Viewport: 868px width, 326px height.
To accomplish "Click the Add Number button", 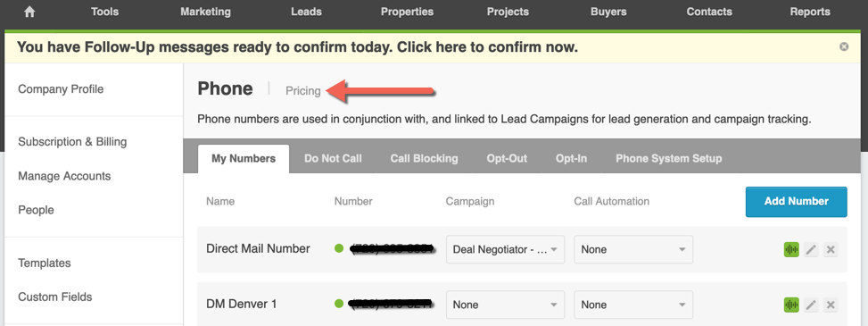I will [796, 201].
